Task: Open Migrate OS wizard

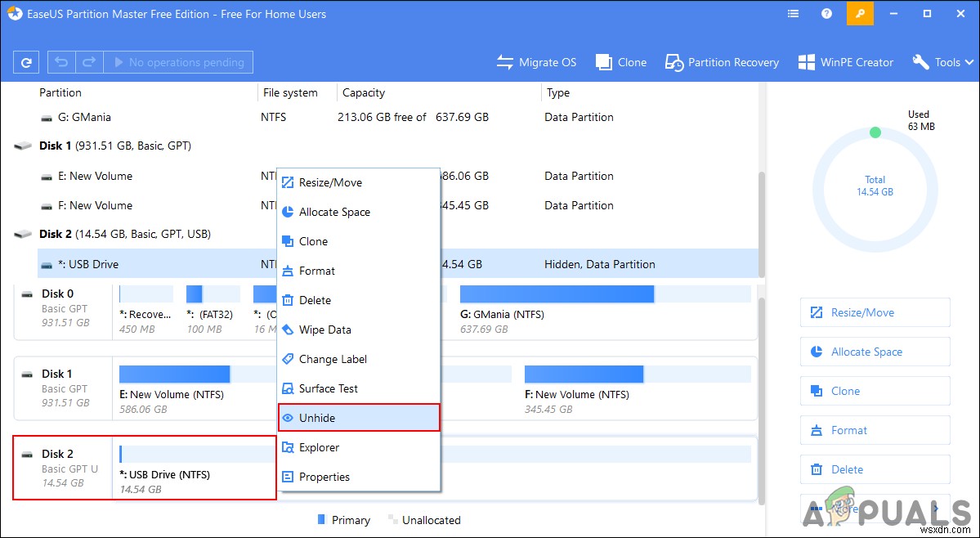Action: tap(536, 62)
